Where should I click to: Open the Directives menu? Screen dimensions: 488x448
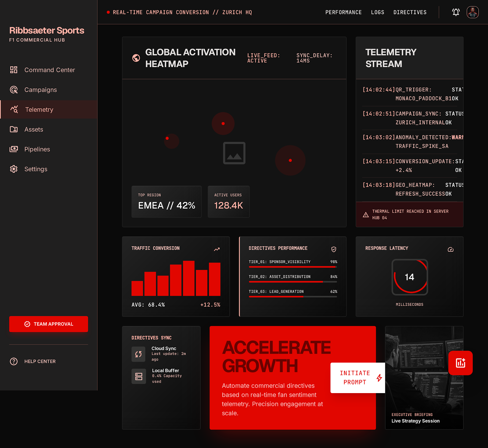pyautogui.click(x=410, y=12)
